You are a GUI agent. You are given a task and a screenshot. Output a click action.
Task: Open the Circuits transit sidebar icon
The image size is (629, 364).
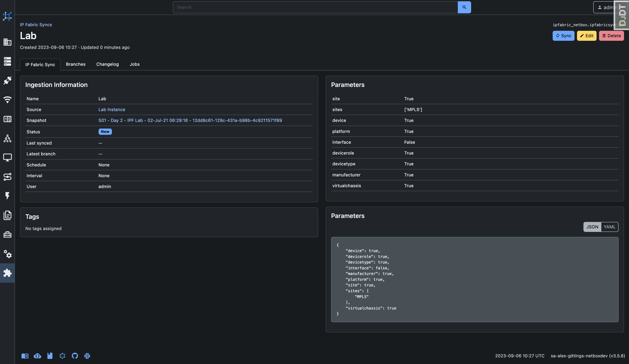[7, 177]
